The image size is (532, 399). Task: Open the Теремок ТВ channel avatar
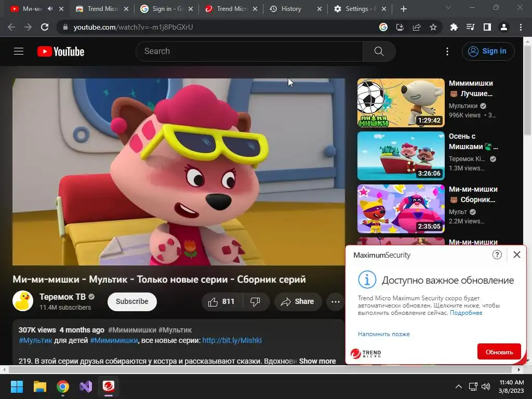23,301
